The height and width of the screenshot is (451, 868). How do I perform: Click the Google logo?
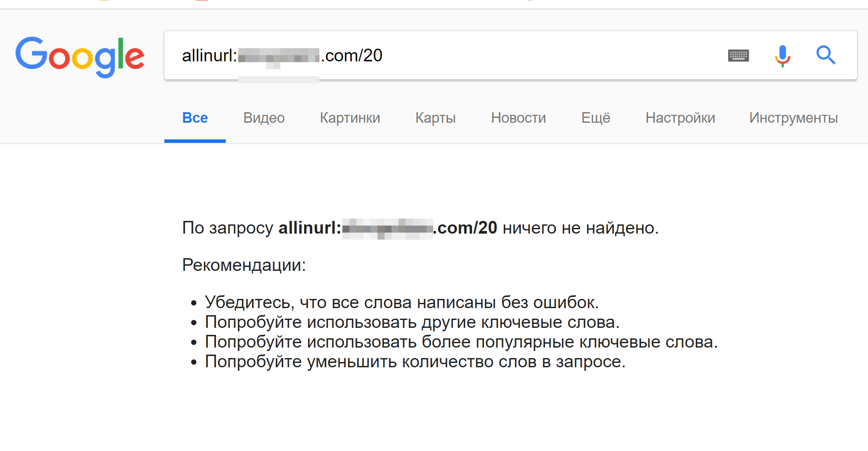coord(80,56)
